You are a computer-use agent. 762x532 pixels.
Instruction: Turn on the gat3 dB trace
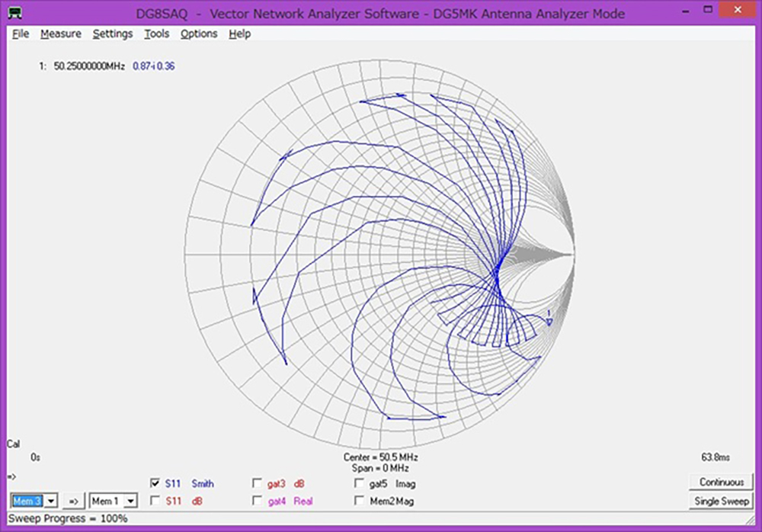tap(258, 483)
